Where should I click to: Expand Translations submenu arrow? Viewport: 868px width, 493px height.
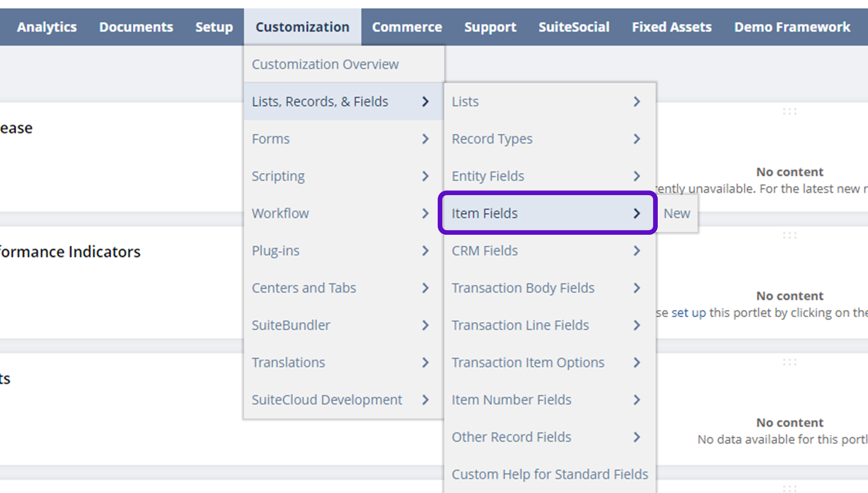pos(425,363)
